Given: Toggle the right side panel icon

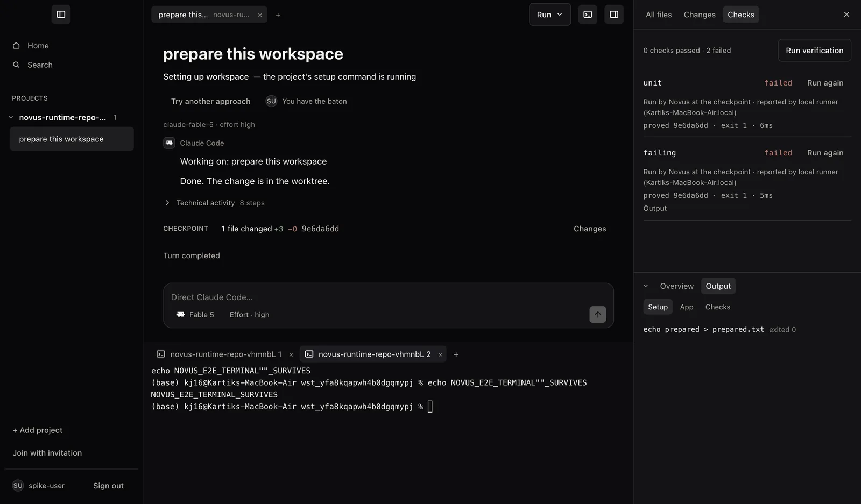Looking at the screenshot, I should (x=614, y=15).
